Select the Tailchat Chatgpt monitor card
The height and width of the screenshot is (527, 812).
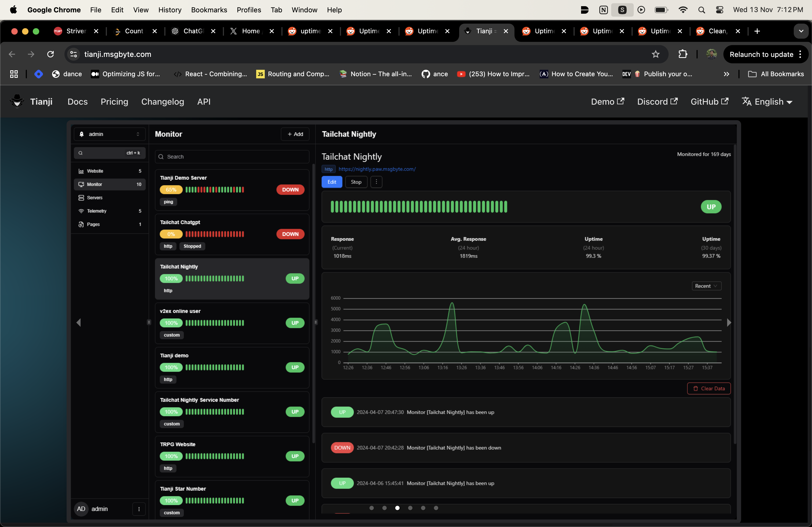(x=232, y=235)
